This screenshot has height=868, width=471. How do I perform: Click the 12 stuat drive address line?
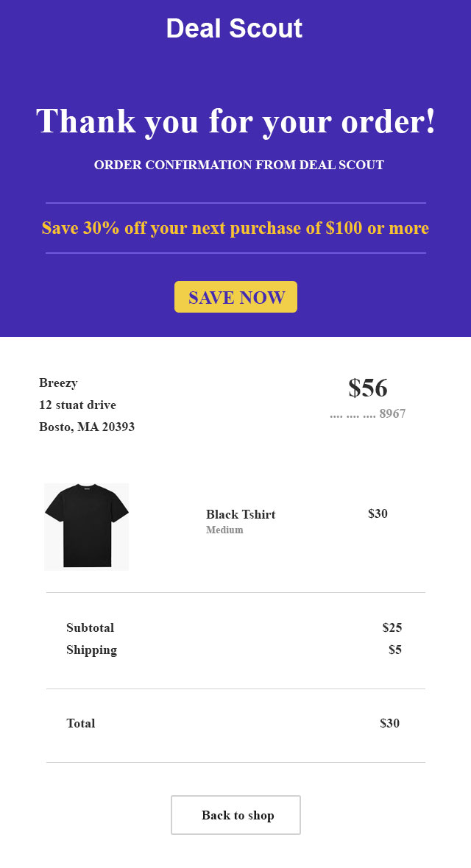[x=77, y=405]
